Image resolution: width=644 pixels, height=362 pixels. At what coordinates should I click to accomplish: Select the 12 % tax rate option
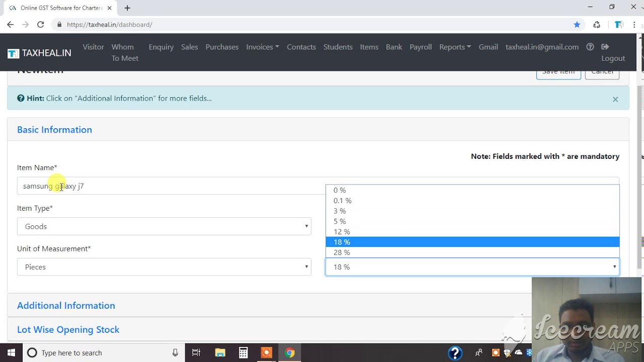tap(472, 232)
